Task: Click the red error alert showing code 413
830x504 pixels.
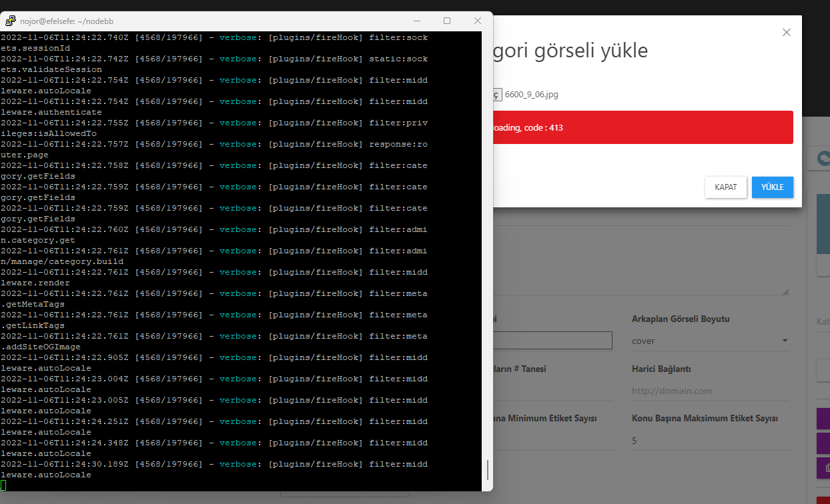Action: coord(642,127)
